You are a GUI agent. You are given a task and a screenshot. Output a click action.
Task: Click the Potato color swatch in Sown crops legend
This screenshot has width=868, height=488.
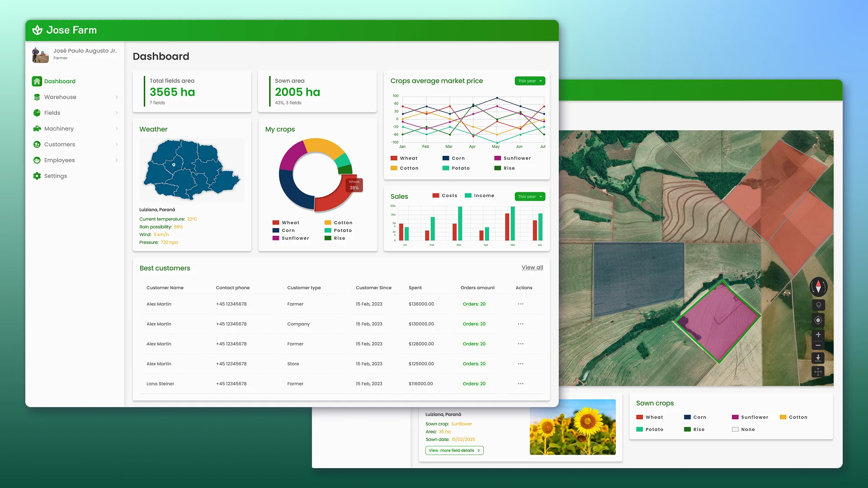(x=640, y=429)
